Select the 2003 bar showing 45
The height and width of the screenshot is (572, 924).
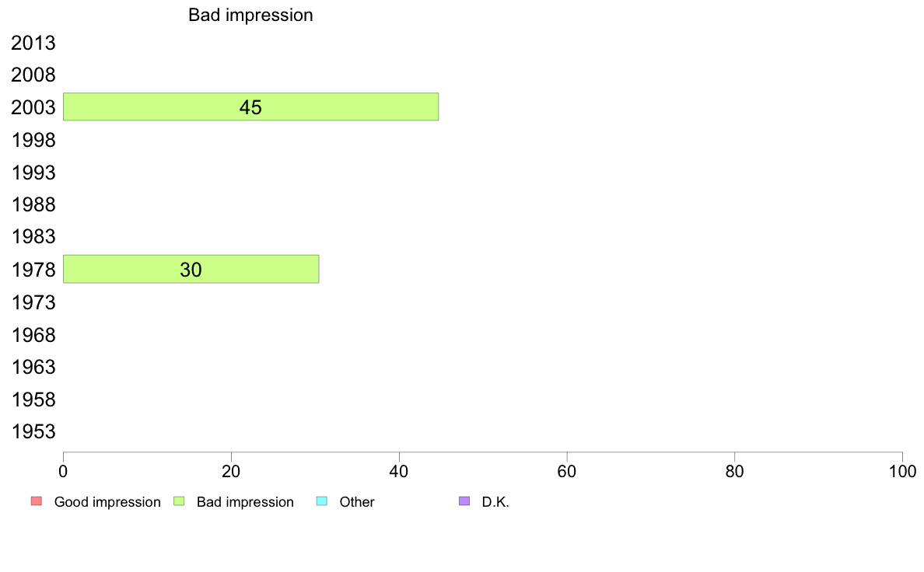pyautogui.click(x=251, y=106)
